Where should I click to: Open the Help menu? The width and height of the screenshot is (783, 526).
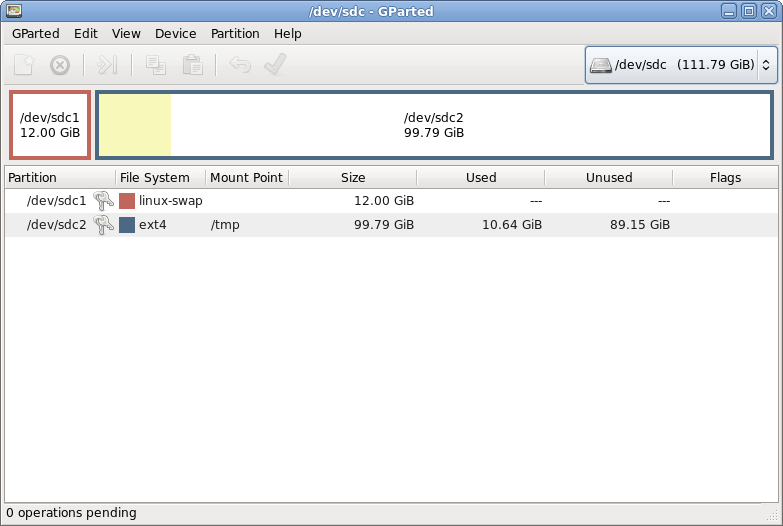288,33
